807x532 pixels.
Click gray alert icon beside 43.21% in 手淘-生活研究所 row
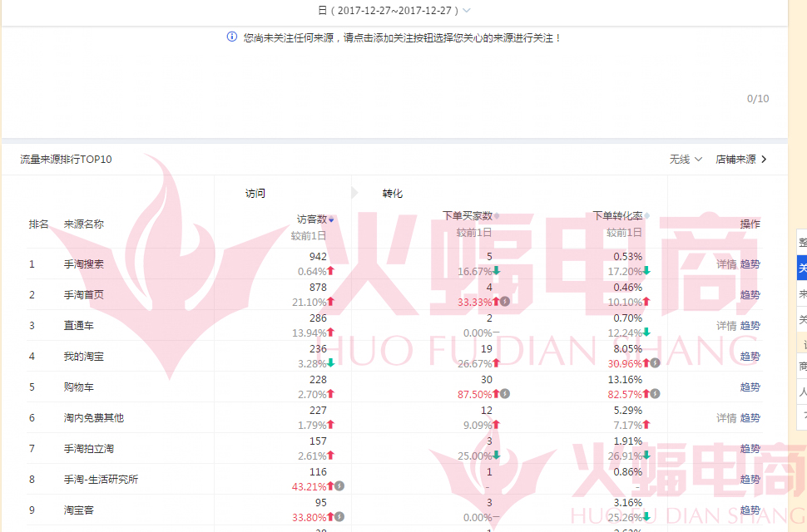(339, 485)
